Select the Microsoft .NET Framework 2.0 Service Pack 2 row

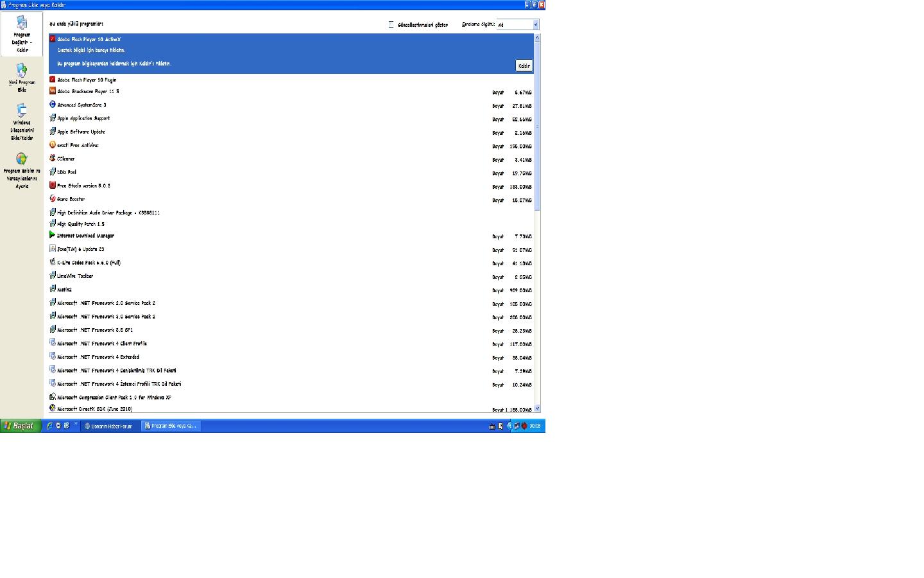pos(291,303)
